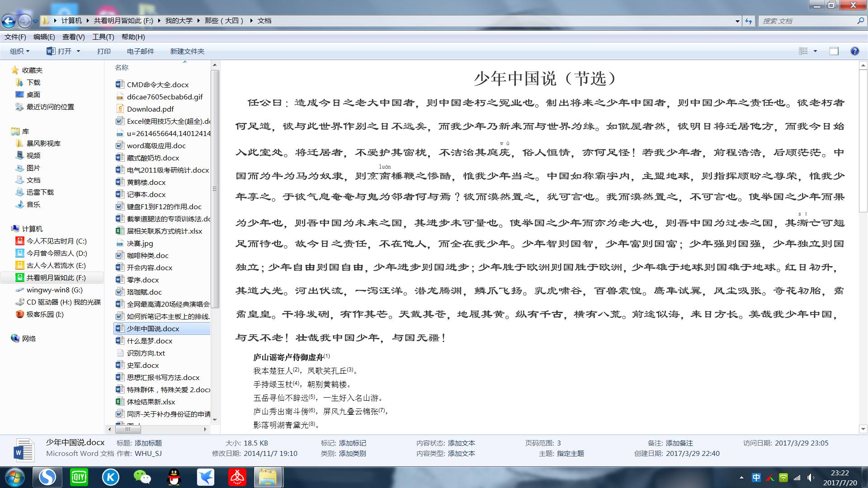Open QQ from the taskbar

tap(174, 477)
